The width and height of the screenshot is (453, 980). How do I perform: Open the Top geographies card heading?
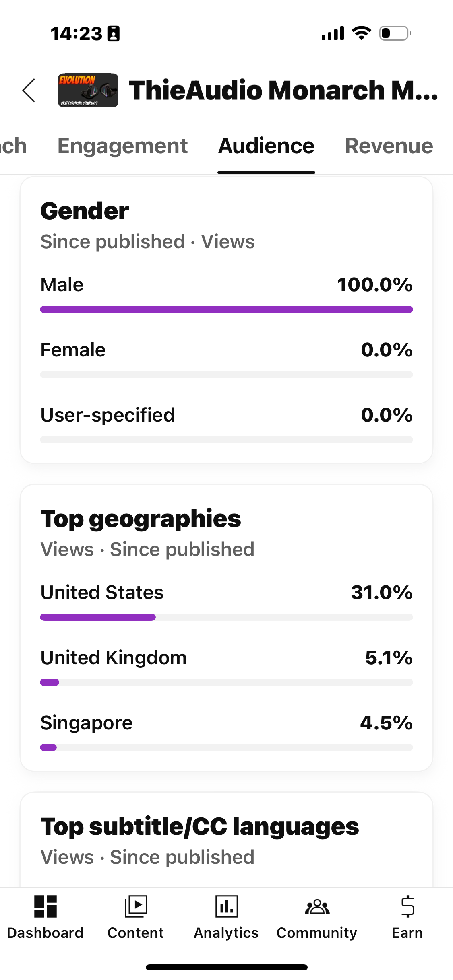point(141,519)
